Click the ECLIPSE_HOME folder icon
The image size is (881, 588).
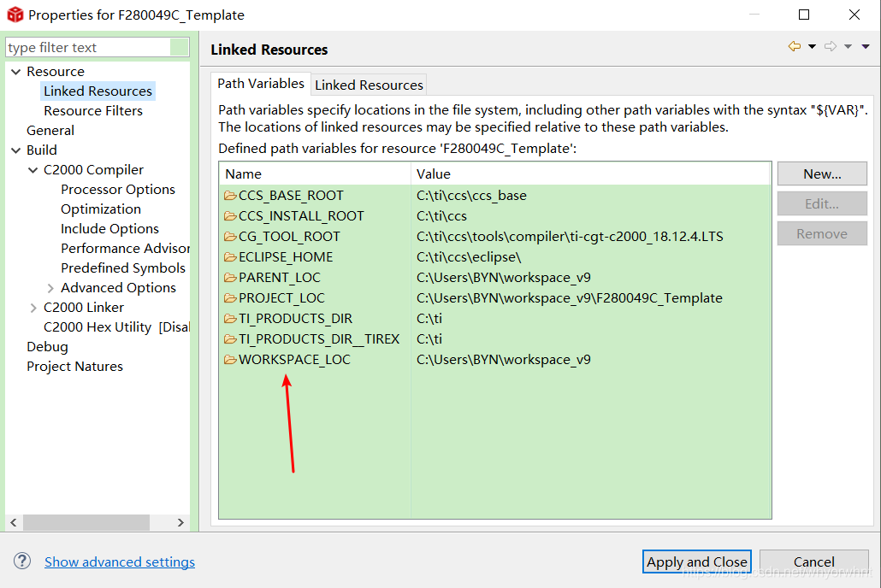[230, 256]
